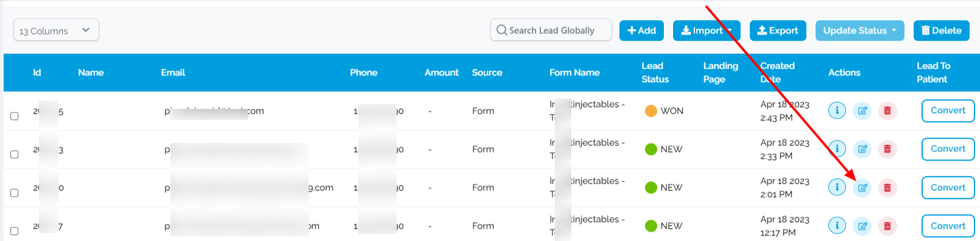Convert the WON lead to patient
980x241 pixels.
pos(948,111)
